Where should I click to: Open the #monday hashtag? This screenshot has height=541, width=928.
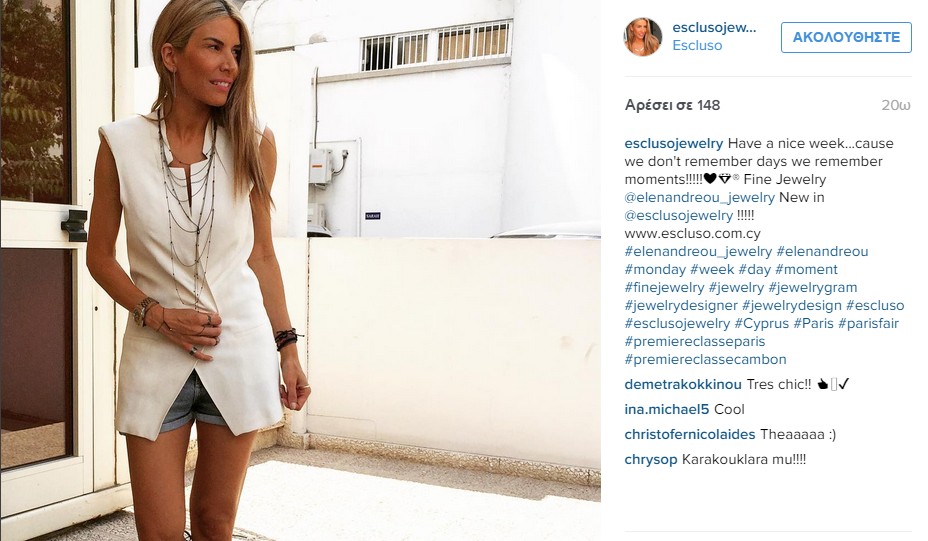coord(655,269)
